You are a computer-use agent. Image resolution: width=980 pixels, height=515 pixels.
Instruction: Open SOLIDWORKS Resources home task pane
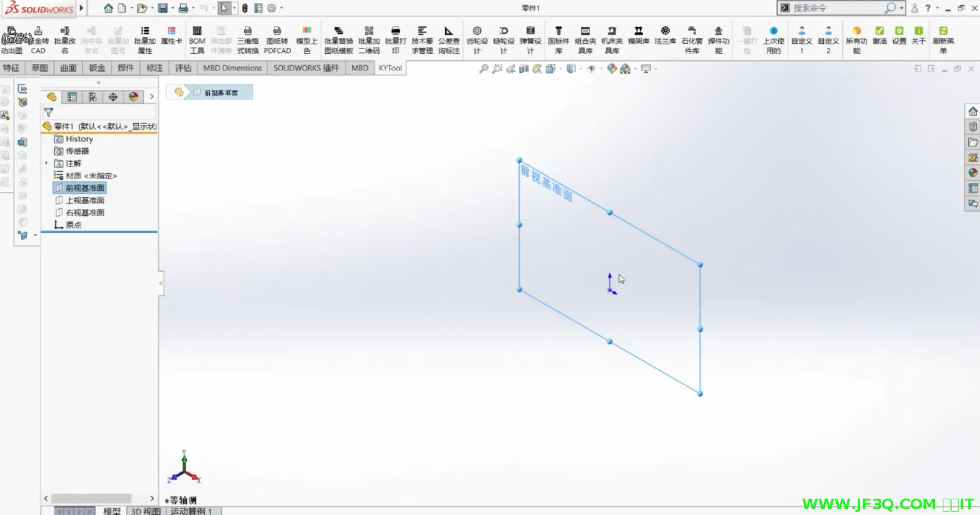pyautogui.click(x=972, y=111)
